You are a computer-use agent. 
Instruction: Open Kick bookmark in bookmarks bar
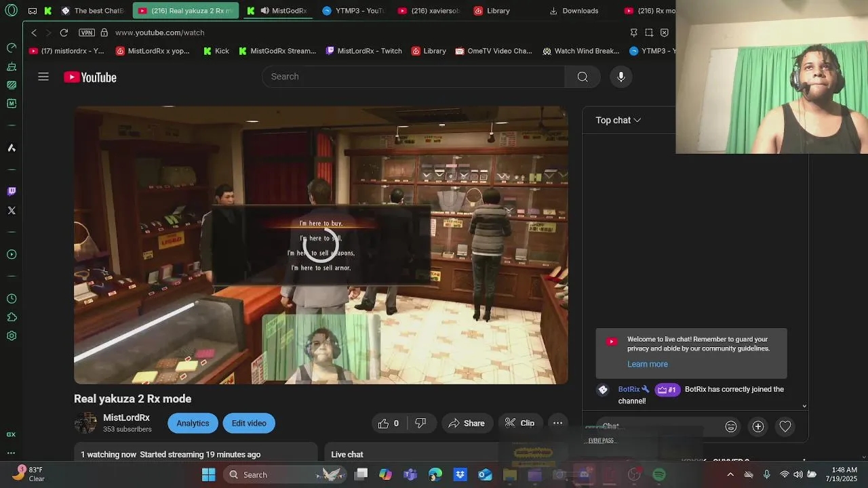pyautogui.click(x=216, y=51)
